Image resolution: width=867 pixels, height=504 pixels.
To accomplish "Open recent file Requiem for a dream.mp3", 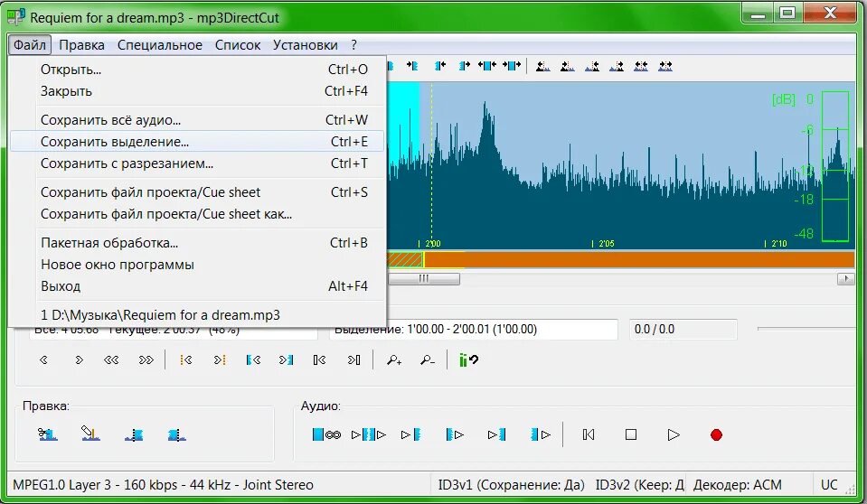I will point(197,314).
